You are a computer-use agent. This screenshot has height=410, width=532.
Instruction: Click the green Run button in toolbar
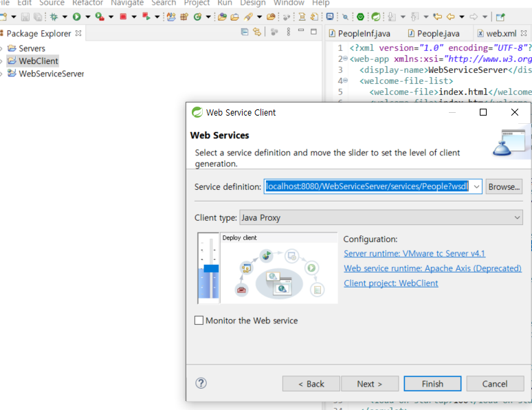(77, 17)
